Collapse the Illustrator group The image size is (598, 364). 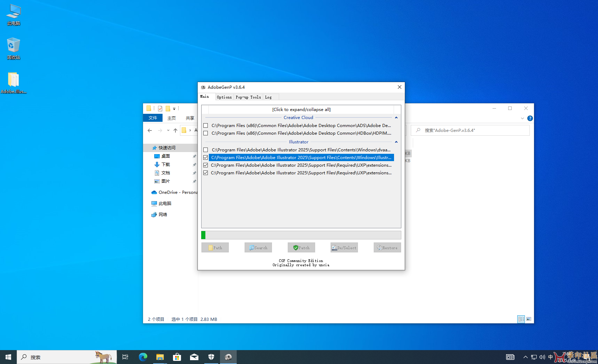click(x=396, y=142)
